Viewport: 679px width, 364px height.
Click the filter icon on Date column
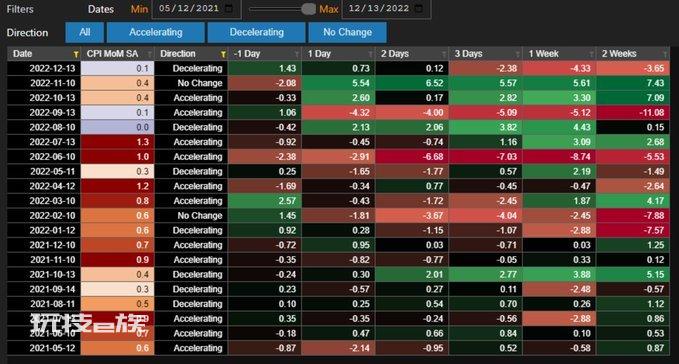pyautogui.click(x=76, y=54)
